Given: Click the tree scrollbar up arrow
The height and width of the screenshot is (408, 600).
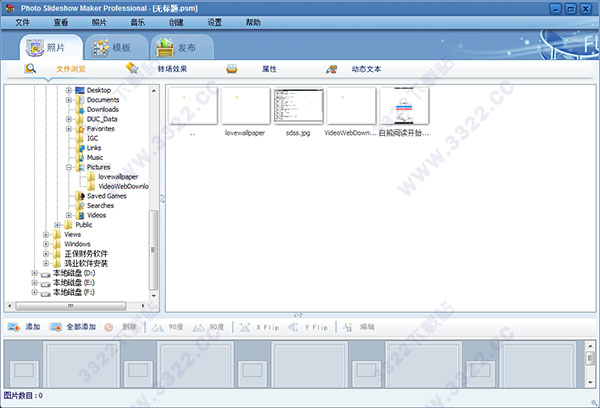Looking at the screenshot, I should [x=153, y=91].
